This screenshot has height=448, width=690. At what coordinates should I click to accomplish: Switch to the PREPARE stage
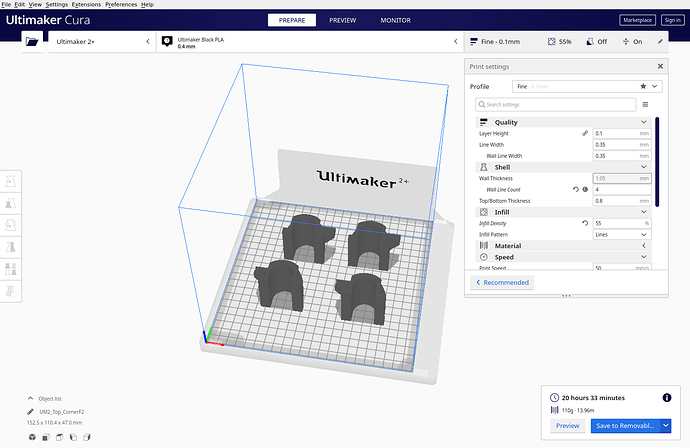[x=292, y=20]
